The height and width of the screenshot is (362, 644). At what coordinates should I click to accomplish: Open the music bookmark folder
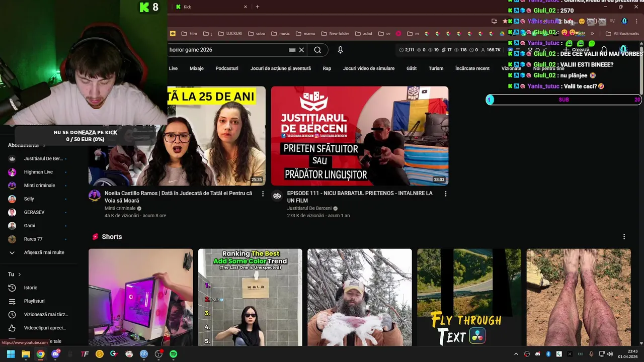coord(280,34)
